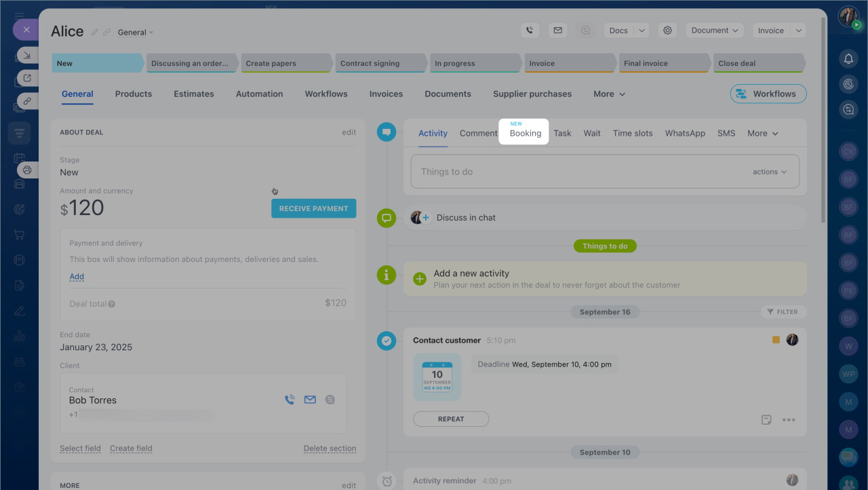This screenshot has width=868, height=490.
Task: Open the Invoice dropdown arrow
Action: pyautogui.click(x=798, y=31)
